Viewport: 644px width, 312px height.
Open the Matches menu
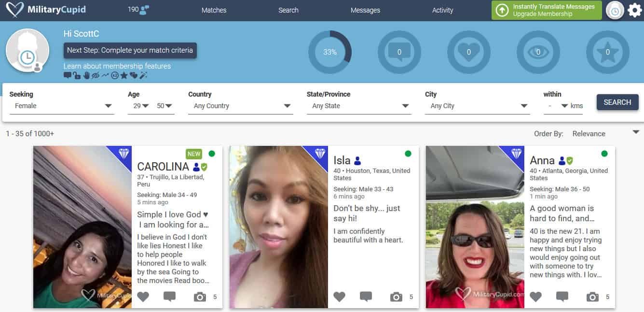214,10
